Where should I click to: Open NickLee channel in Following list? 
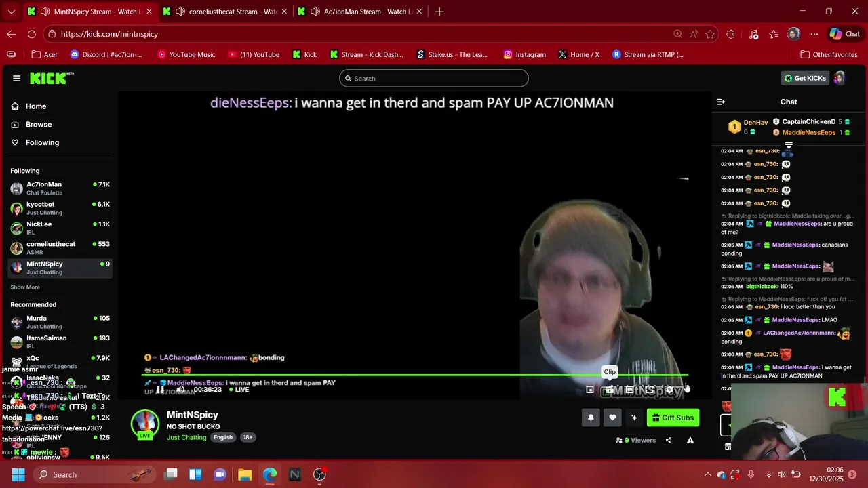click(x=60, y=228)
